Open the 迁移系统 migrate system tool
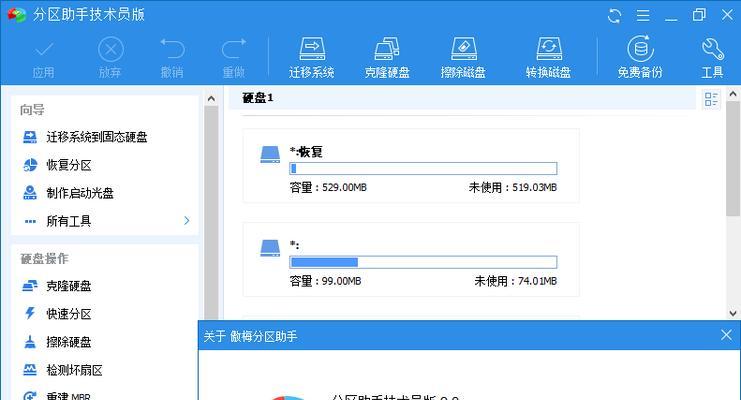The height and width of the screenshot is (400, 741). pos(312,58)
